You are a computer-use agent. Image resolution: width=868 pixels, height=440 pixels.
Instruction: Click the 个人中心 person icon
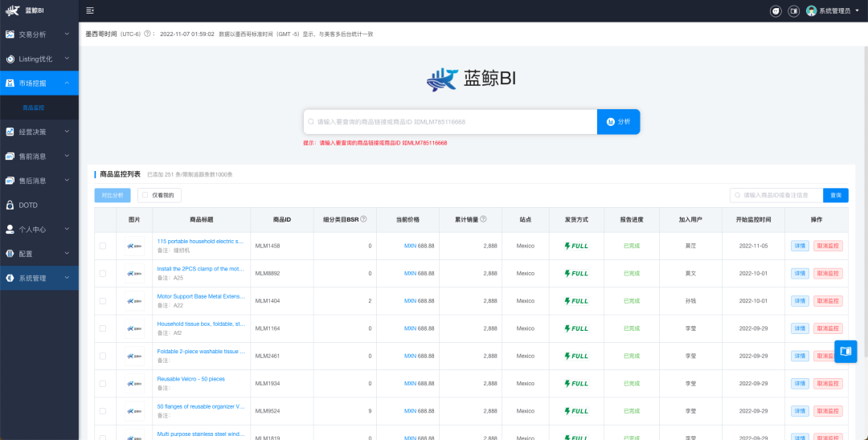click(10, 230)
